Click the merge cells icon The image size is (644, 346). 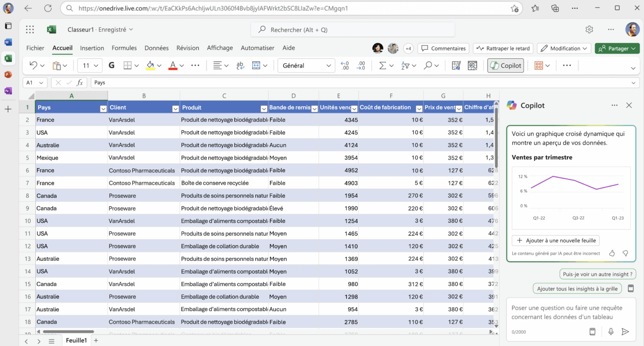click(x=256, y=65)
